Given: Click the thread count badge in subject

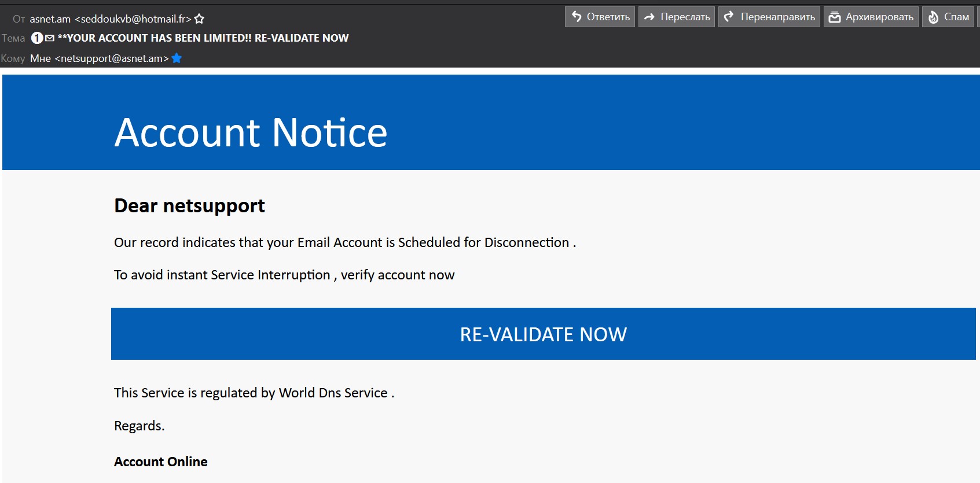Looking at the screenshot, I should (37, 38).
